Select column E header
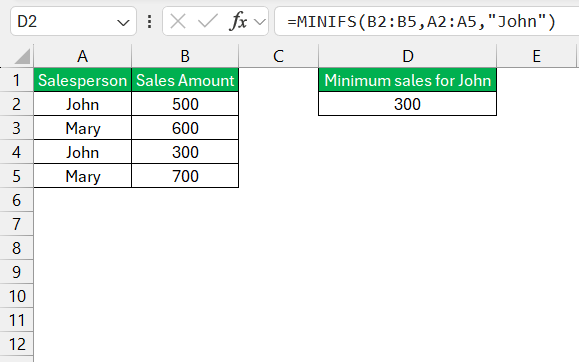The height and width of the screenshot is (362, 579). click(x=537, y=56)
